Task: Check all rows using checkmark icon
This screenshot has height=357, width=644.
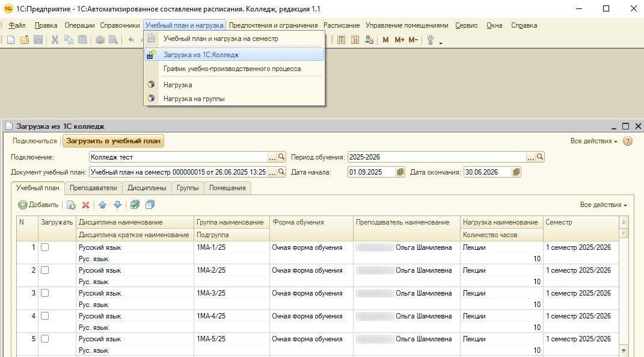Action: (135, 205)
